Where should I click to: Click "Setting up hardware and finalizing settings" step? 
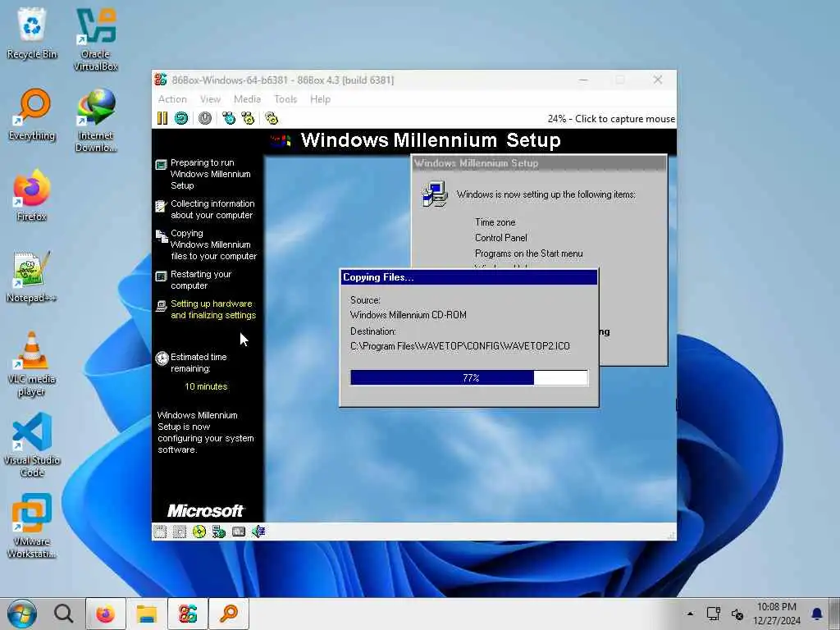[x=213, y=309]
